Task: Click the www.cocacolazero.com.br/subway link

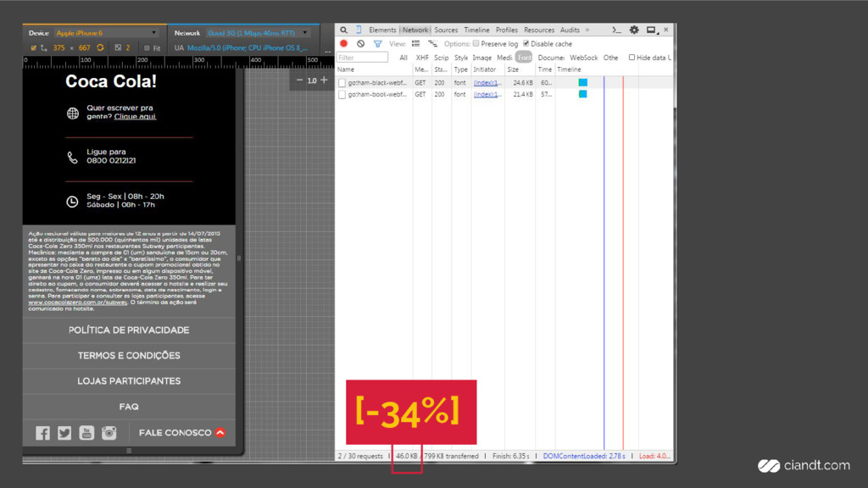Action: [77, 302]
